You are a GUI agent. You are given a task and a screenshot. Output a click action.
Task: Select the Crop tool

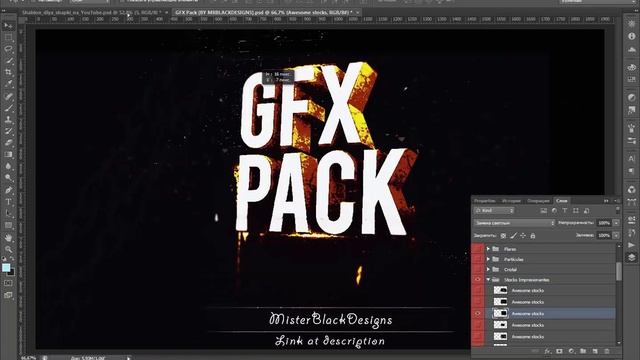coord(8,72)
